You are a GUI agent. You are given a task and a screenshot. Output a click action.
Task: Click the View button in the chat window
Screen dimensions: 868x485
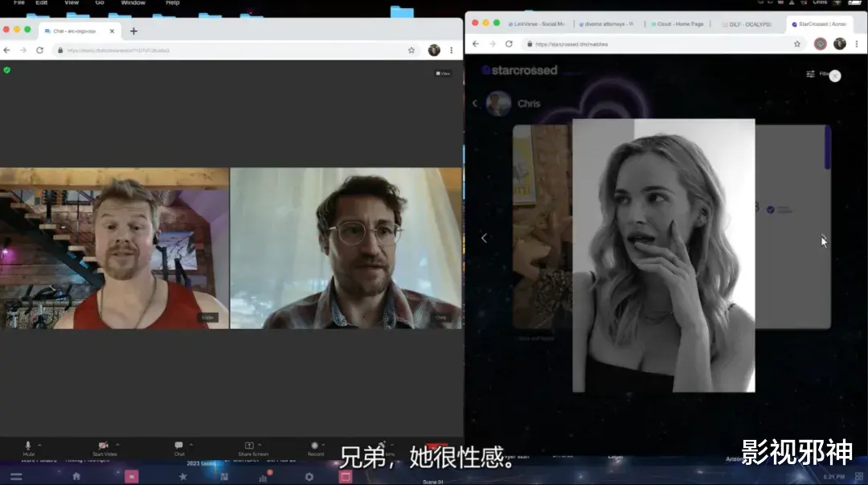(443, 73)
